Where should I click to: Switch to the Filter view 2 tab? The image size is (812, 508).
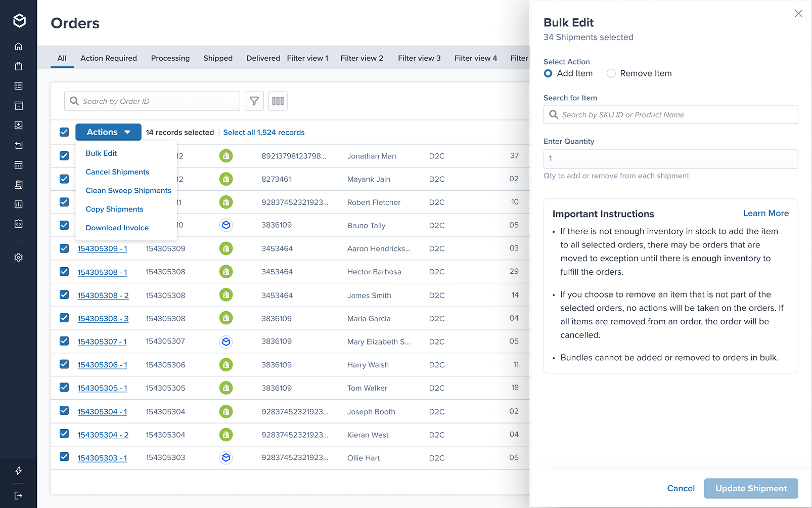click(x=362, y=58)
